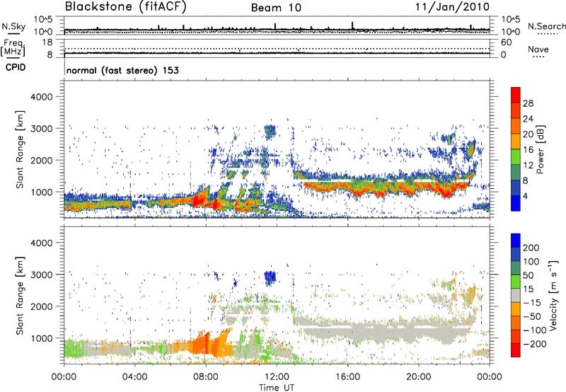Click the velocity scale value '200'
The width and height of the screenshot is (566, 392).
531,248
